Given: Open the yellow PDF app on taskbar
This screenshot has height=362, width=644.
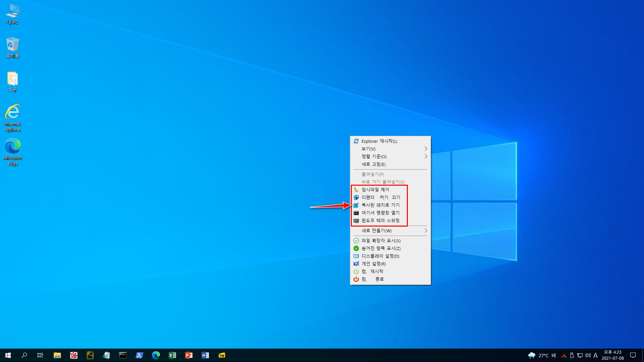Looking at the screenshot, I should click(x=222, y=355).
